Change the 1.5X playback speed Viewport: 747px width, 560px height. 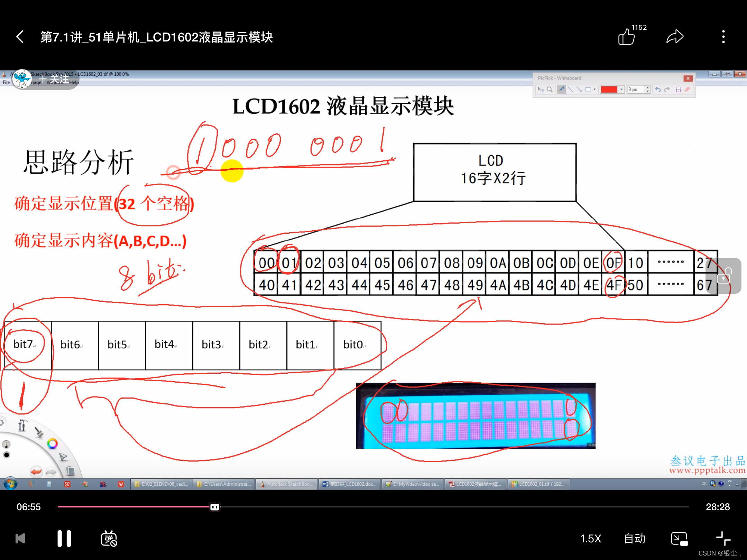click(x=591, y=538)
